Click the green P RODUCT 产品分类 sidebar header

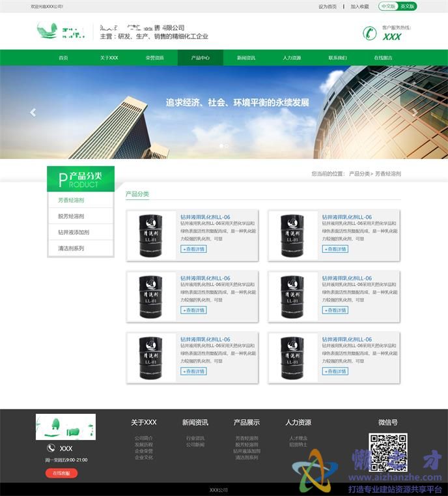tap(81, 179)
